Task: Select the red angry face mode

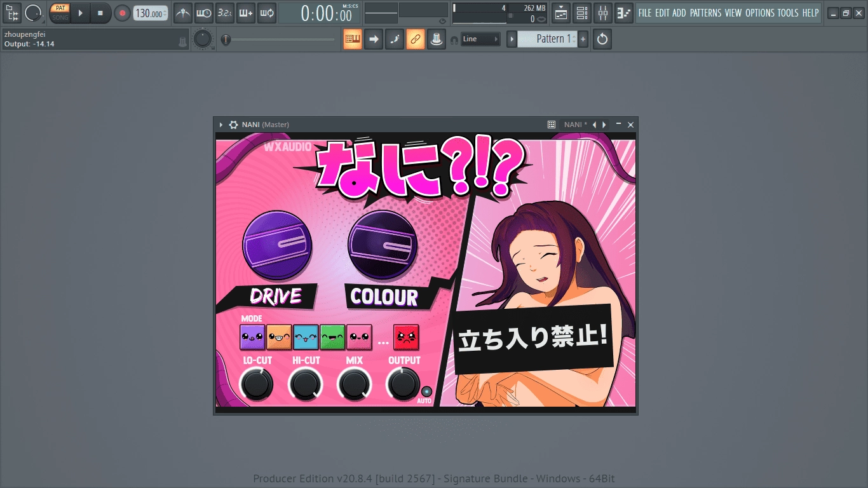Action: 407,337
